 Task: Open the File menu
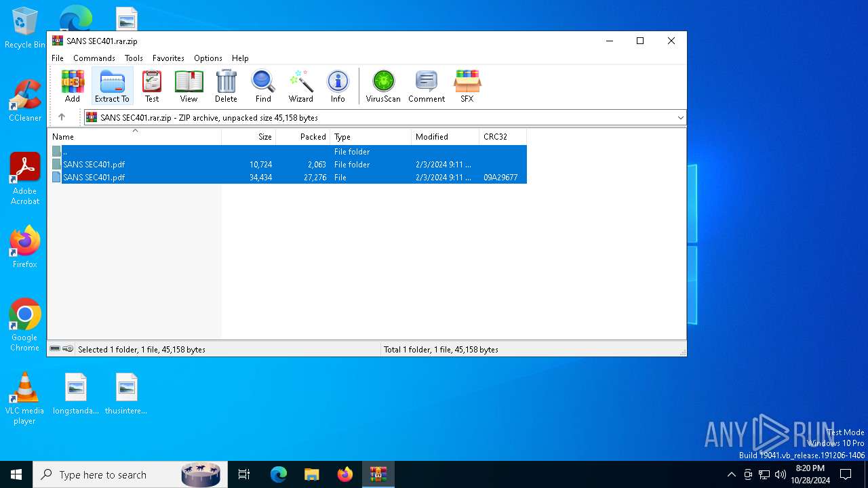[58, 58]
